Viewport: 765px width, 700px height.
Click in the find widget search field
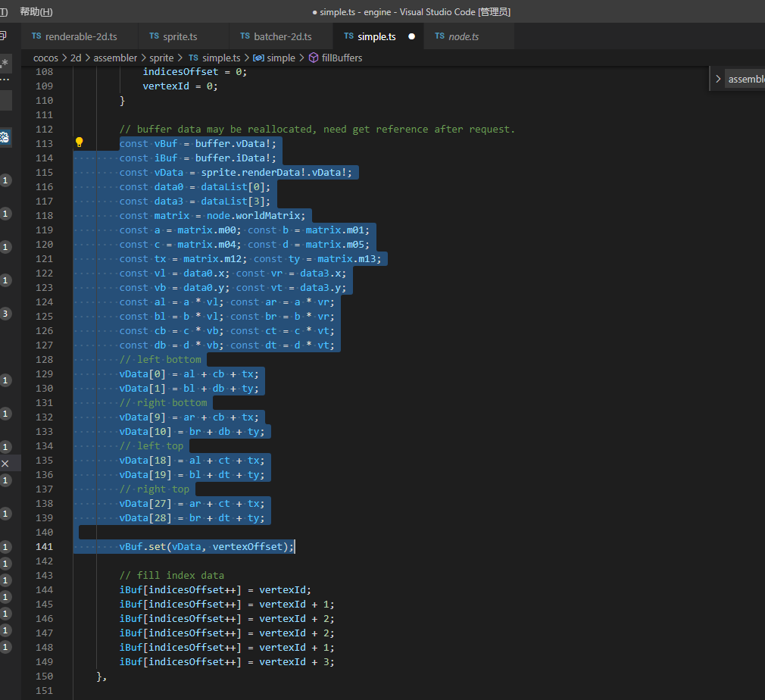tap(746, 79)
